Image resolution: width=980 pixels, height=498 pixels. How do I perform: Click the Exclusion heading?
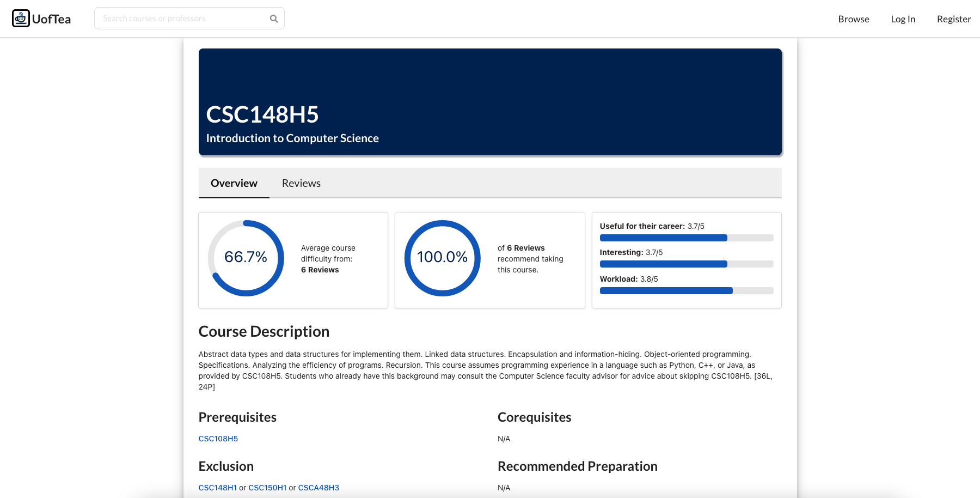click(226, 466)
